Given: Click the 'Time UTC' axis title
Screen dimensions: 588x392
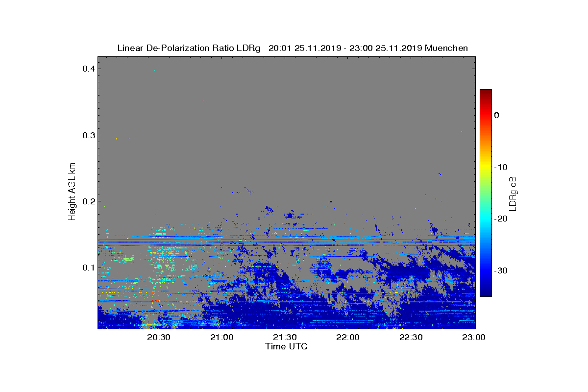Looking at the screenshot, I should coord(286,346).
